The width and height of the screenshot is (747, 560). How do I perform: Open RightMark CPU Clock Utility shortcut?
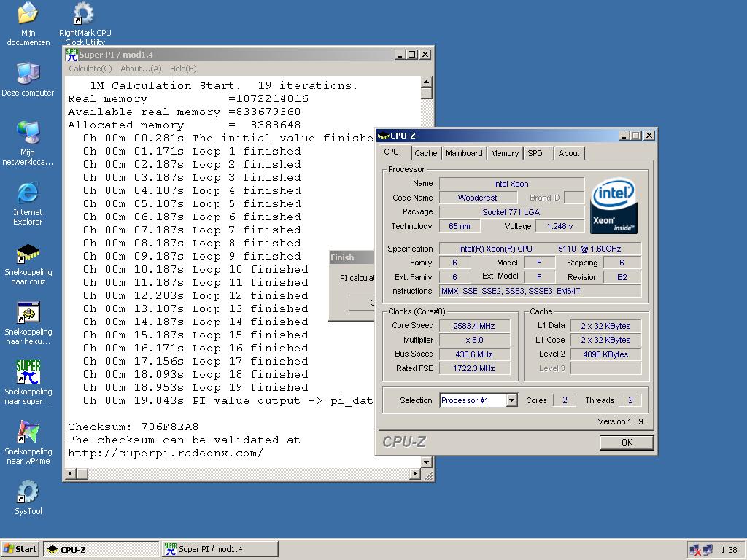point(85,23)
